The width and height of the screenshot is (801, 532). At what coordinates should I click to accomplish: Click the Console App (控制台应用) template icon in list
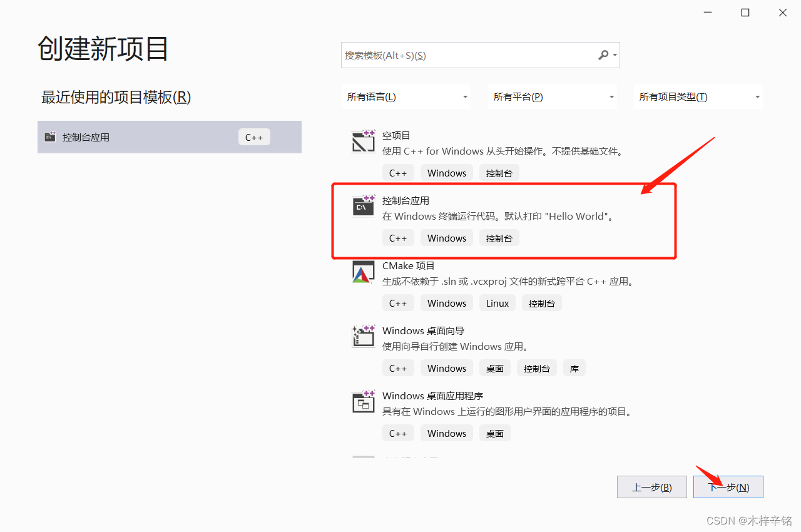point(363,206)
